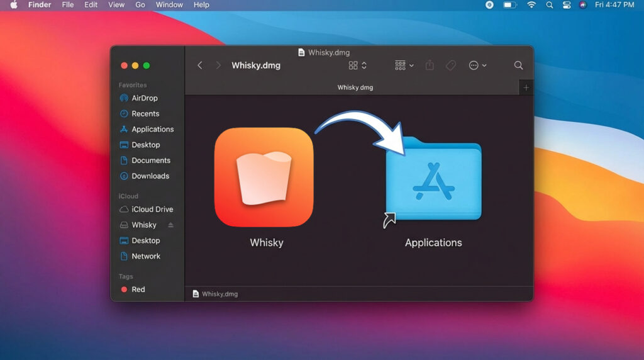The height and width of the screenshot is (360, 644).
Task: Select Downloads in the sidebar
Action: [x=150, y=176]
